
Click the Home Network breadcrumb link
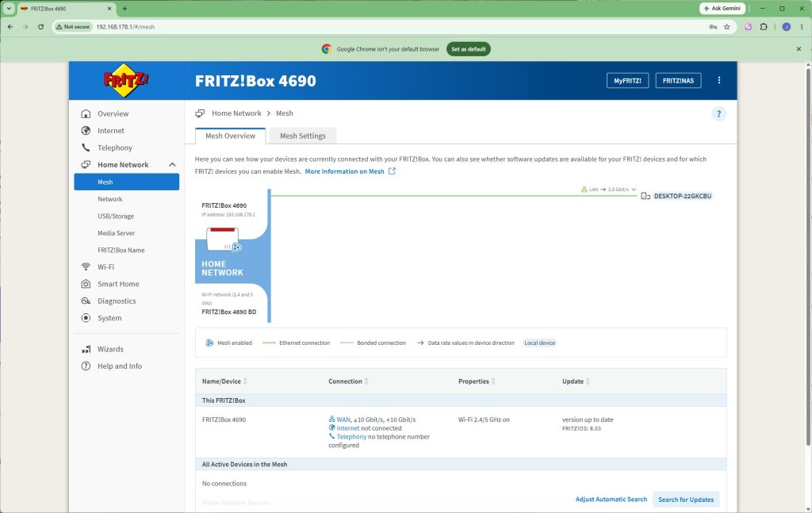click(236, 113)
